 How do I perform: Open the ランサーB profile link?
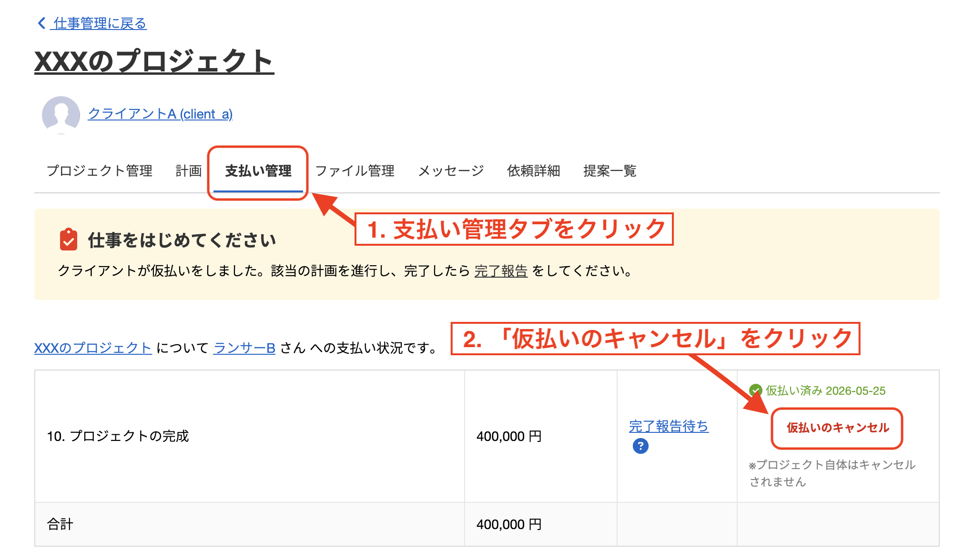click(x=244, y=348)
